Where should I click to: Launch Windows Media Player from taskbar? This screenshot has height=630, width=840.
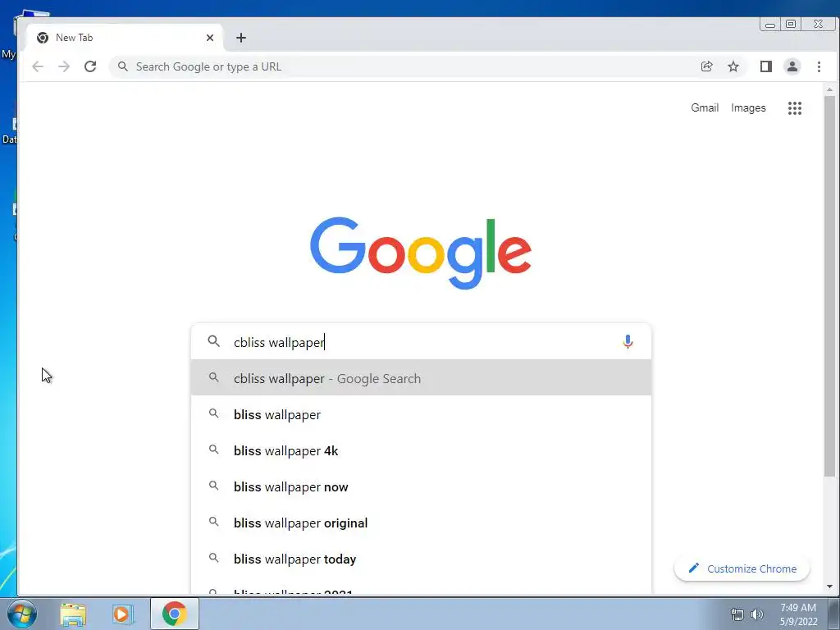[121, 614]
